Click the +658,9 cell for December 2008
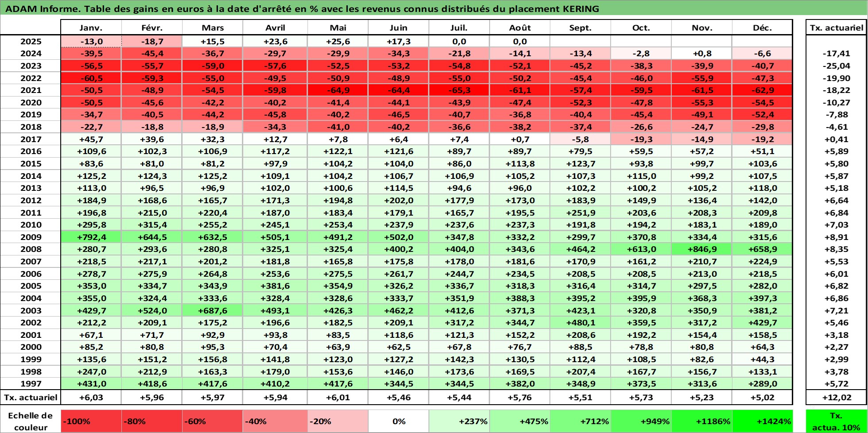Viewport: 868px width, 433px height. coord(762,249)
